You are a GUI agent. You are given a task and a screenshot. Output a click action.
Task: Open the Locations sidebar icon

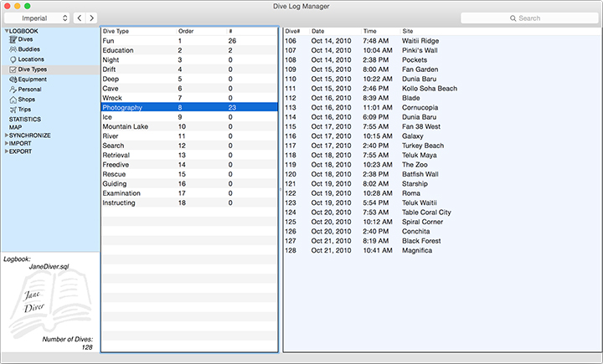pos(13,59)
